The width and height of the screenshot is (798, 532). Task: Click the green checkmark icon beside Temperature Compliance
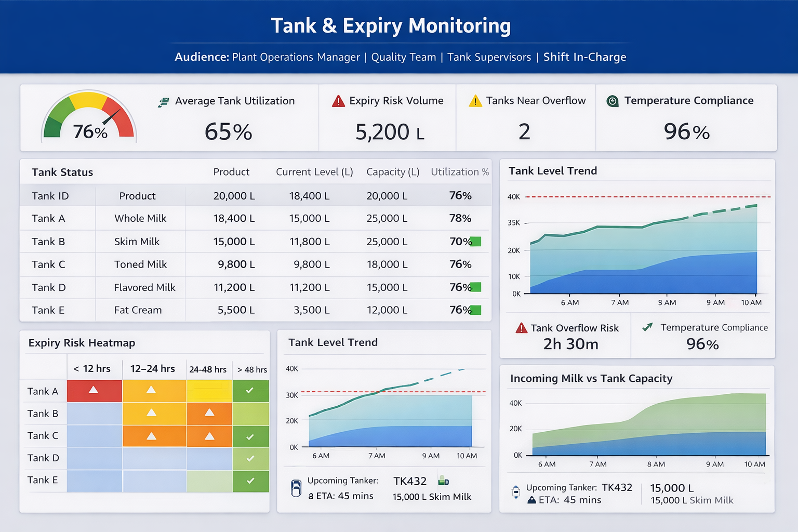647,327
